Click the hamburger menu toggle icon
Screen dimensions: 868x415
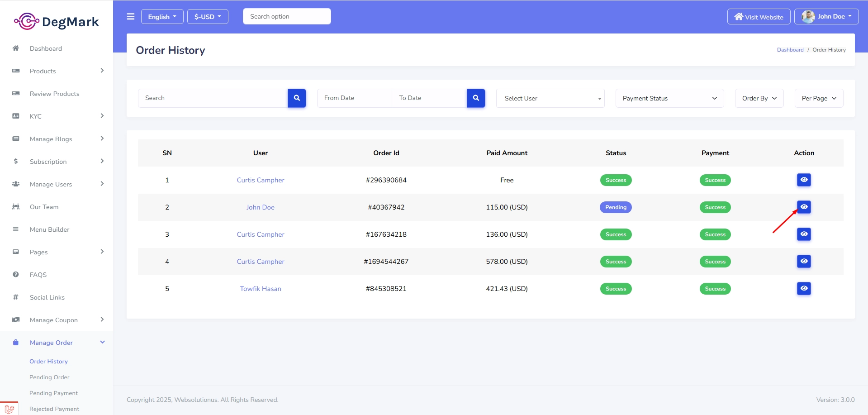tap(131, 17)
